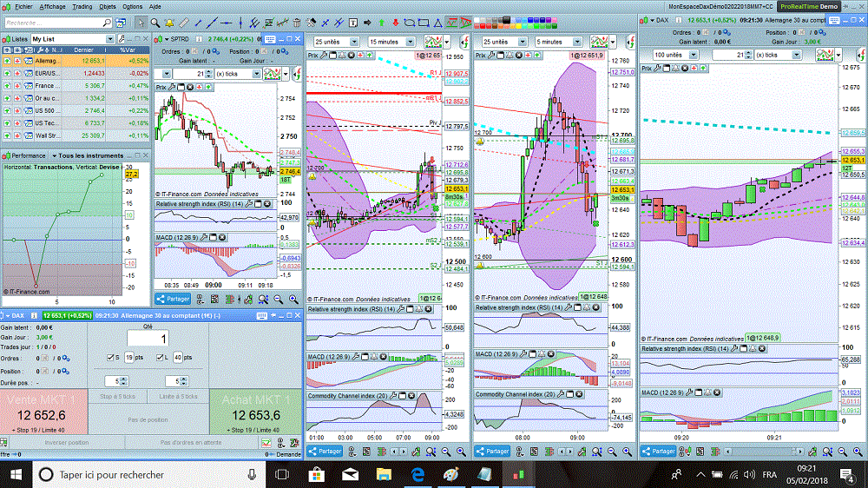Screen dimensions: 868x488
Task: Expand the Tous les instruments dropdown
Action: [54, 155]
